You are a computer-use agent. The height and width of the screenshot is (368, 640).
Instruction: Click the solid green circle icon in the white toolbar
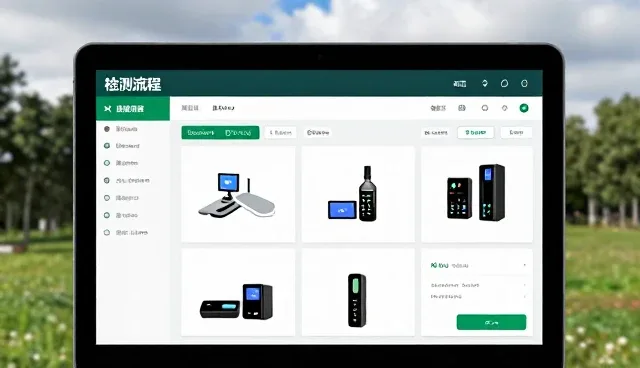524,108
